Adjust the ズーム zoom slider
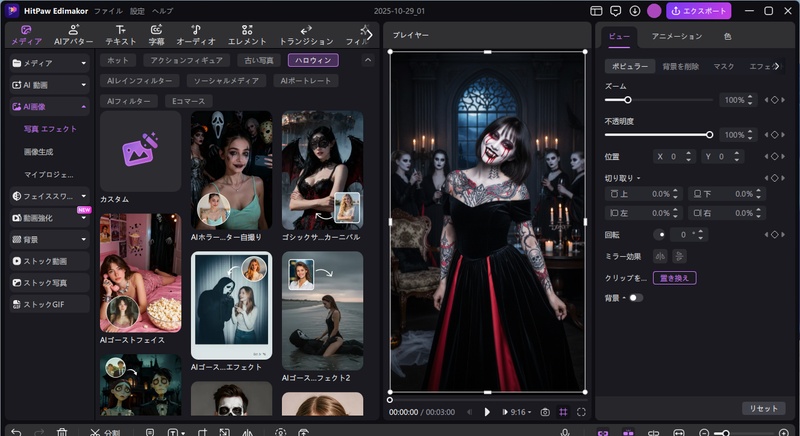The height and width of the screenshot is (436, 800). pos(659,100)
